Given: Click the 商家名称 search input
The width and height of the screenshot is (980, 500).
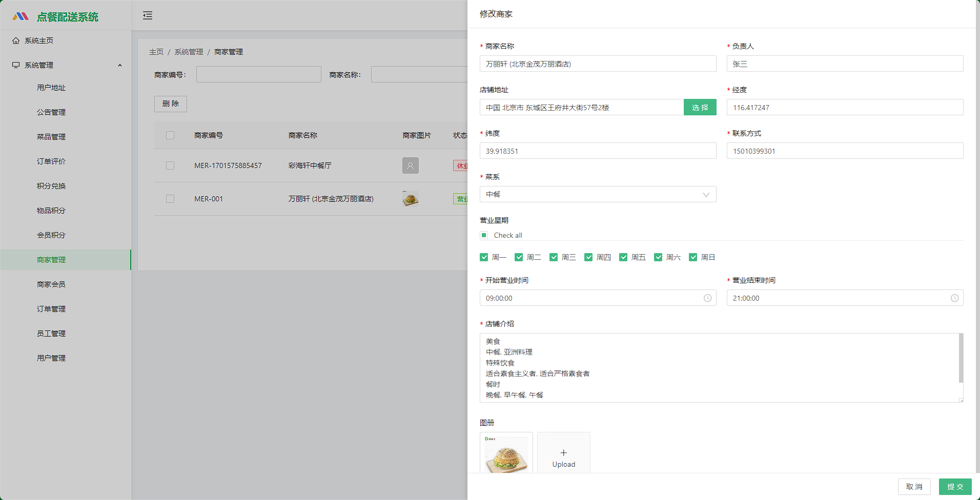Looking at the screenshot, I should [419, 74].
